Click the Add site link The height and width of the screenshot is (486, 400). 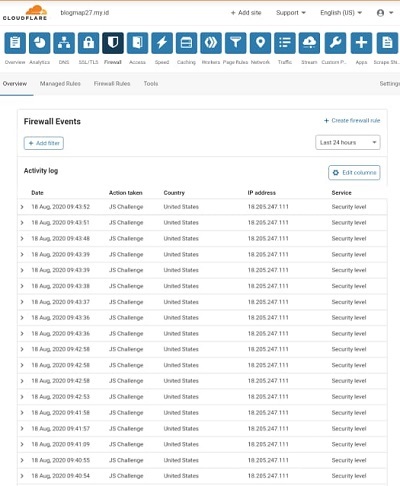[x=246, y=13]
